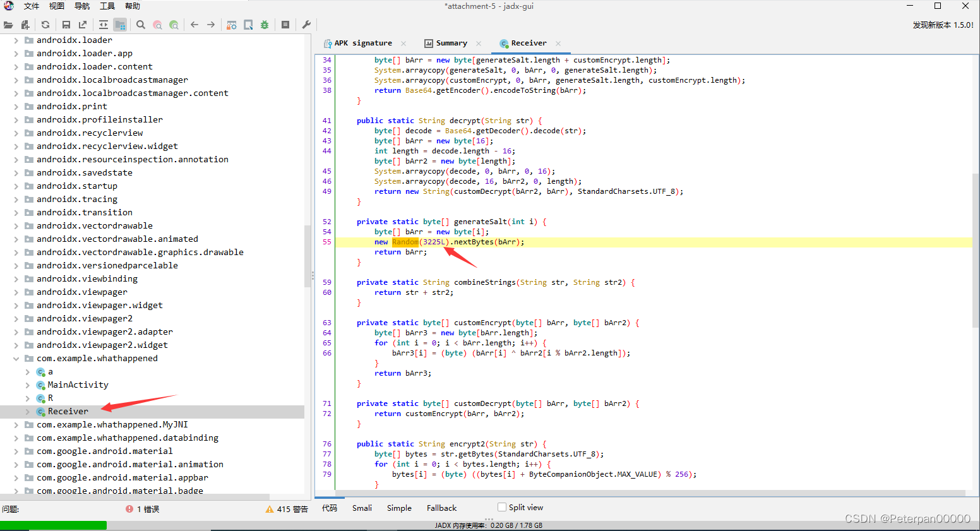980x531 pixels.
Task: Click the reload/refresh icon
Action: 45,25
